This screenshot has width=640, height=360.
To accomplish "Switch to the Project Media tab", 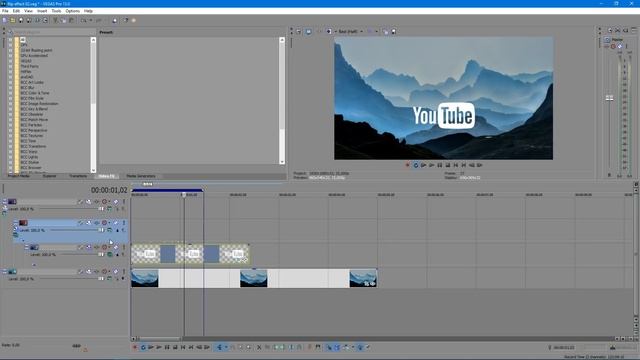I will point(19,176).
